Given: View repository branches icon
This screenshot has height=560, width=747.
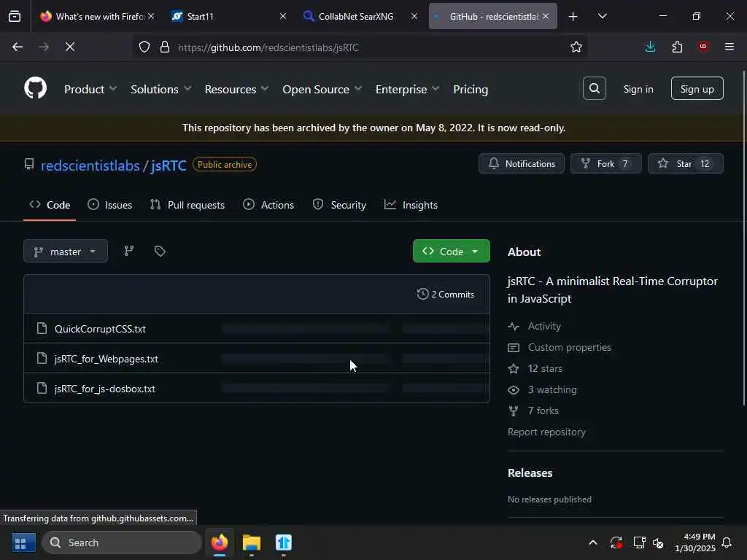Looking at the screenshot, I should [x=128, y=251].
